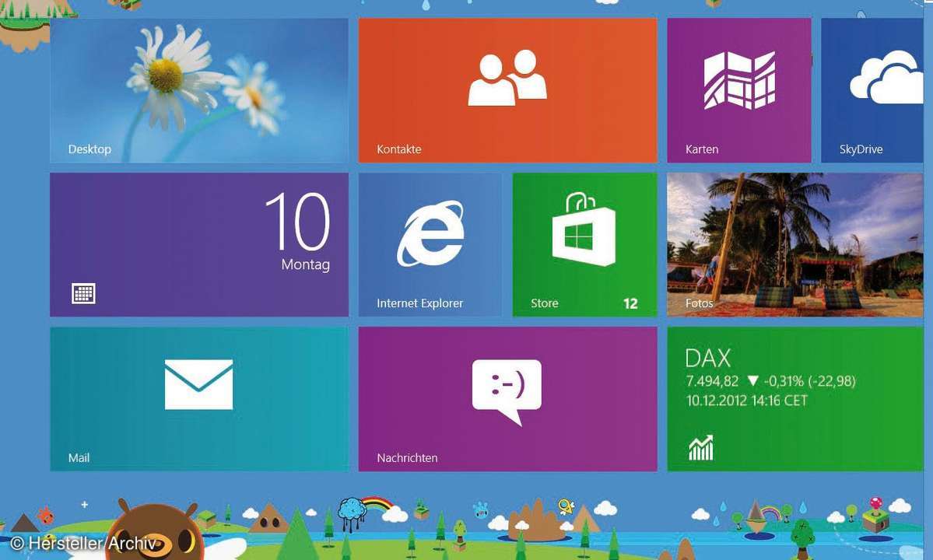Click the Store tile label
This screenshot has height=560, width=933.
[545, 303]
